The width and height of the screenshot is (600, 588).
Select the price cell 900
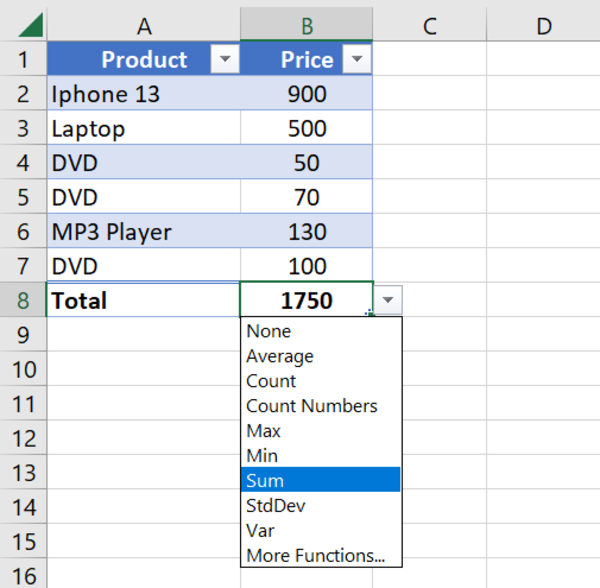pyautogui.click(x=307, y=93)
